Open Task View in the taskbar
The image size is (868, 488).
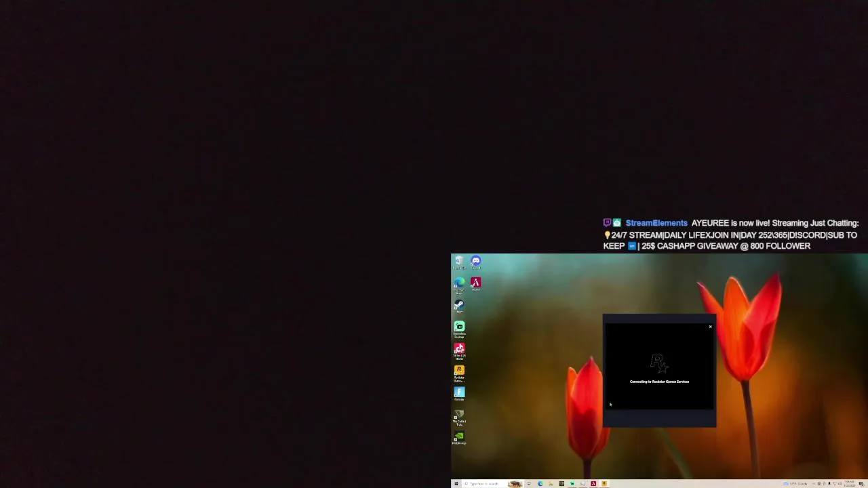(x=529, y=484)
